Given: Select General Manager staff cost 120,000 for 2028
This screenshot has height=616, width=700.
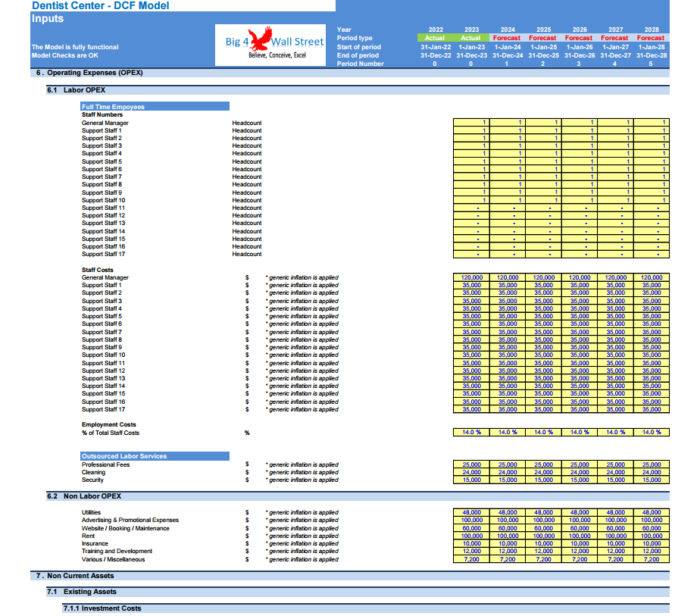Looking at the screenshot, I should (x=652, y=277).
